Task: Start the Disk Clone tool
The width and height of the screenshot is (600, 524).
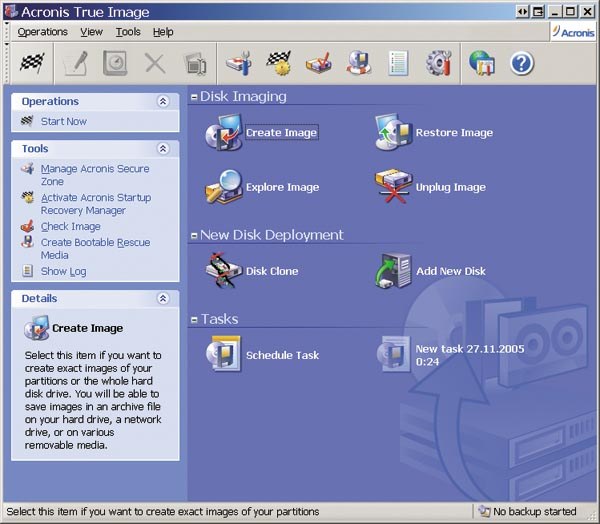Action: tap(223, 271)
